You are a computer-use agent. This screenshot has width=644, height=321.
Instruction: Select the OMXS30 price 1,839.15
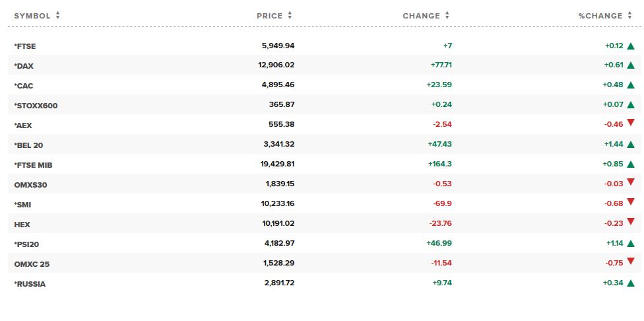pyautogui.click(x=280, y=184)
